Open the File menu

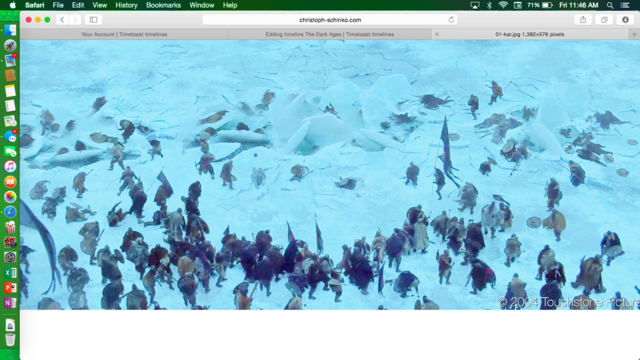point(58,5)
